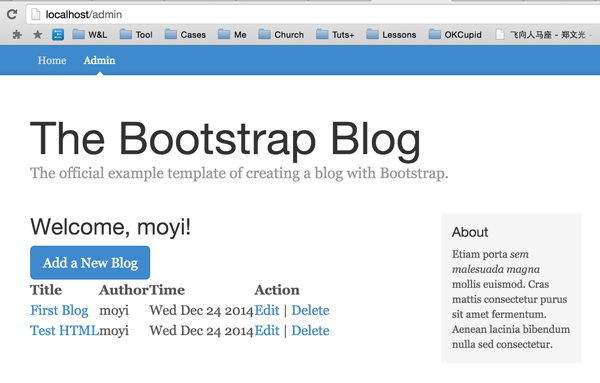Click the blog subtitle about Bootstrap template
The image size is (600, 383).
239,173
